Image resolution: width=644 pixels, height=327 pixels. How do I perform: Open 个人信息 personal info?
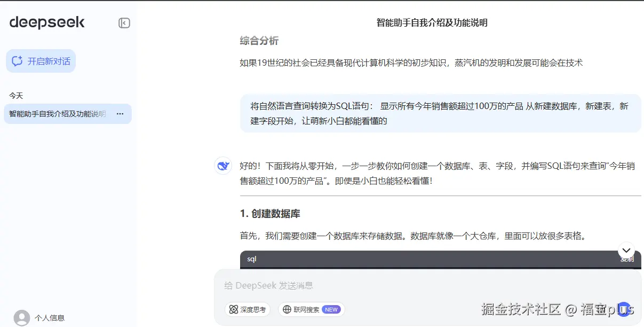[x=50, y=318]
